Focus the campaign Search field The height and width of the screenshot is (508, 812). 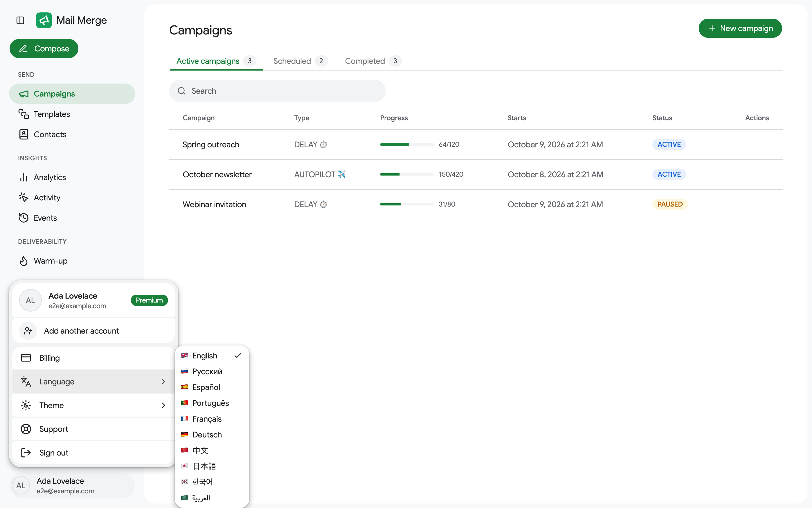277,91
